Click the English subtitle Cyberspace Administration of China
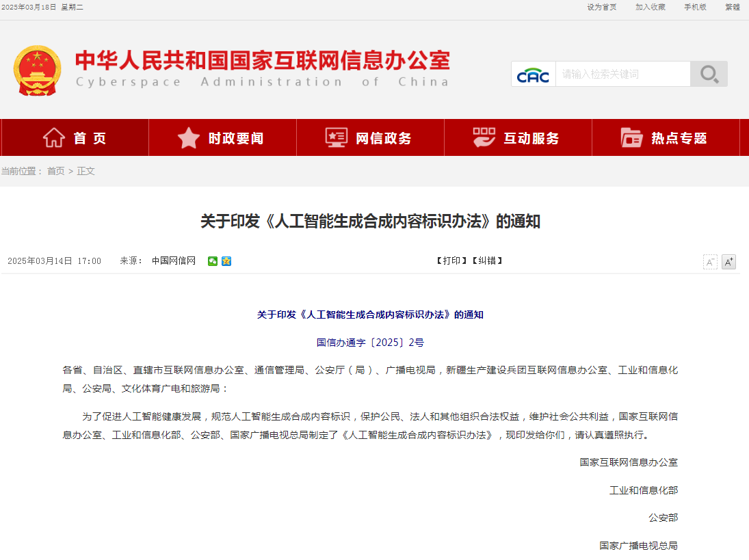This screenshot has width=749, height=560. [263, 82]
